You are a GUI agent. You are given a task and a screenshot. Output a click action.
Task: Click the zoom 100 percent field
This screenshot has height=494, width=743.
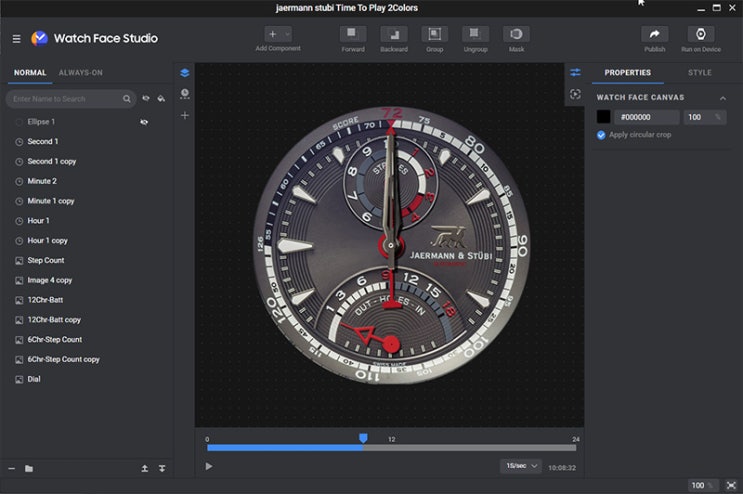click(702, 485)
